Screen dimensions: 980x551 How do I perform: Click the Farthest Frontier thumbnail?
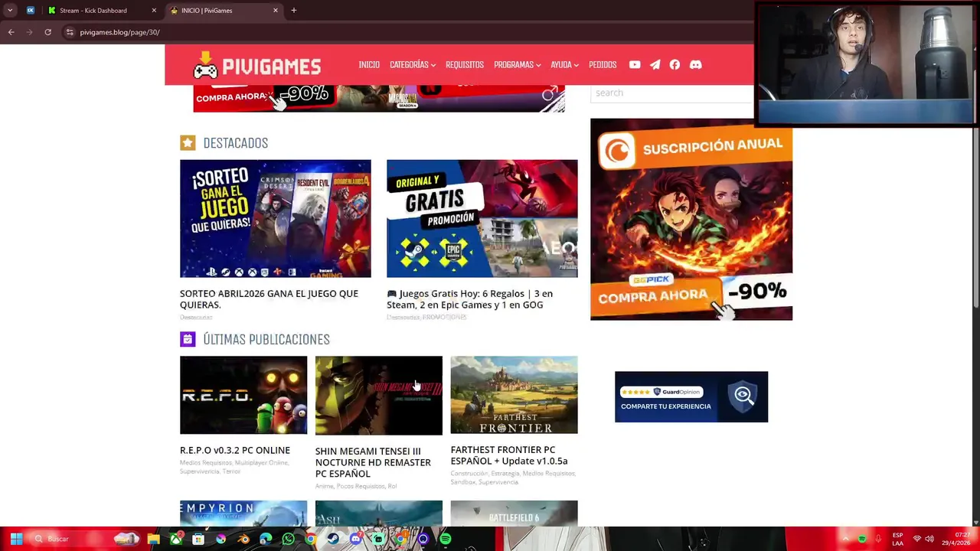[514, 395]
